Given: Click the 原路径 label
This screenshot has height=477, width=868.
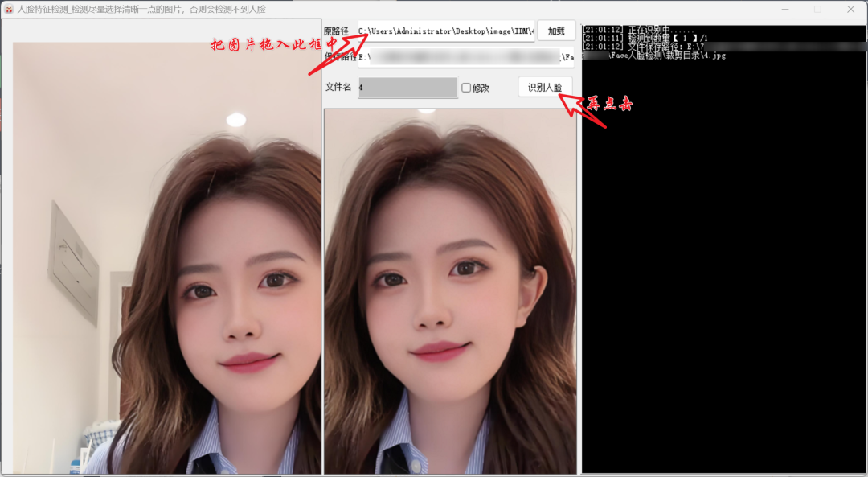Looking at the screenshot, I should click(x=337, y=31).
